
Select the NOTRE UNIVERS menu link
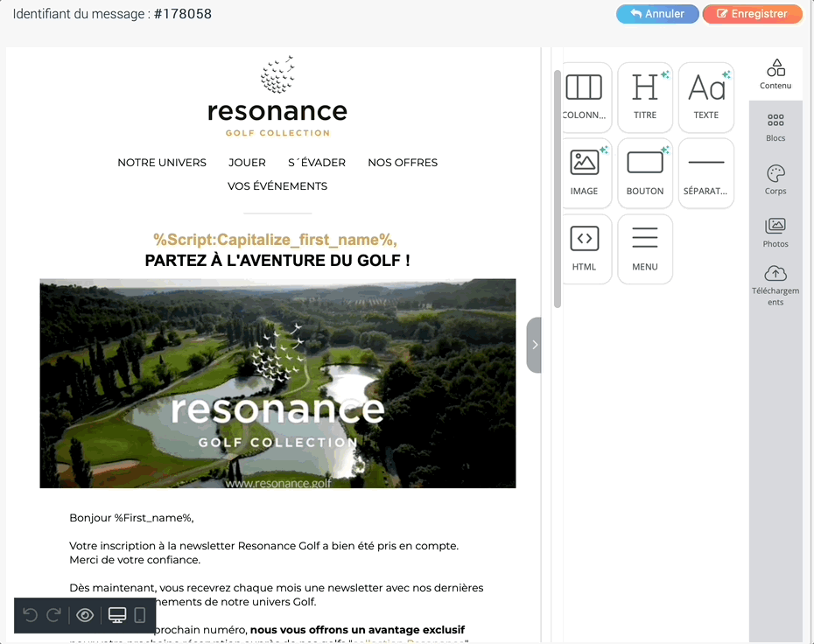pyautogui.click(x=162, y=163)
